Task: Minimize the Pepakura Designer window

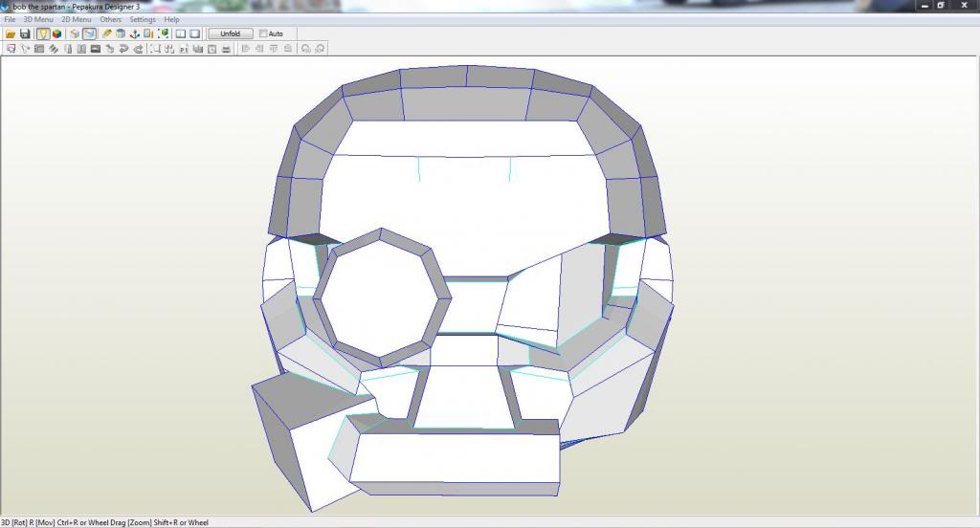Action: [x=925, y=6]
